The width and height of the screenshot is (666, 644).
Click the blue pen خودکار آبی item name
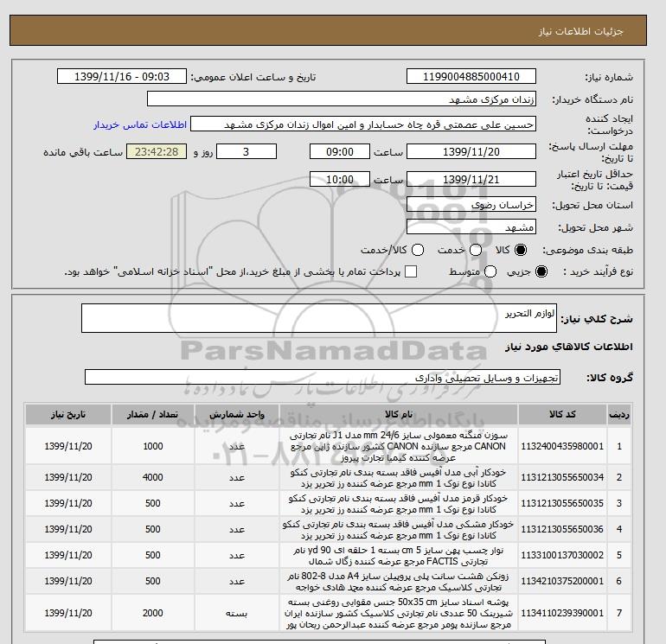point(399,477)
